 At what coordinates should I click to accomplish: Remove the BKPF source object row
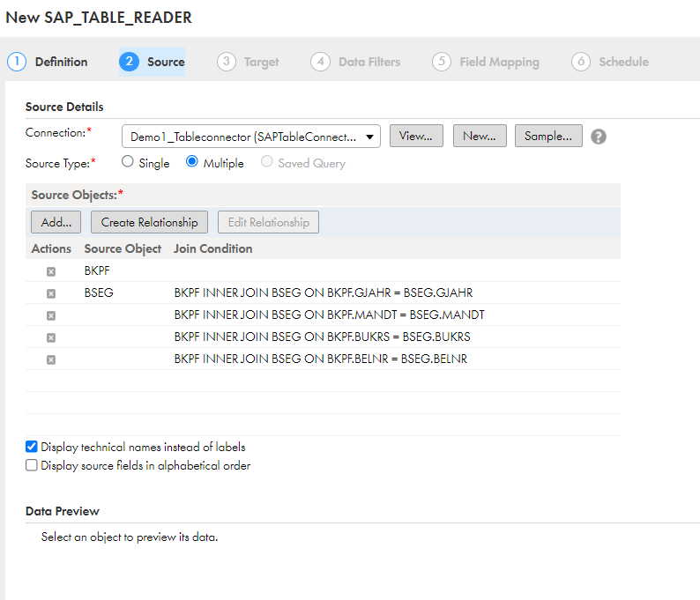tap(51, 271)
